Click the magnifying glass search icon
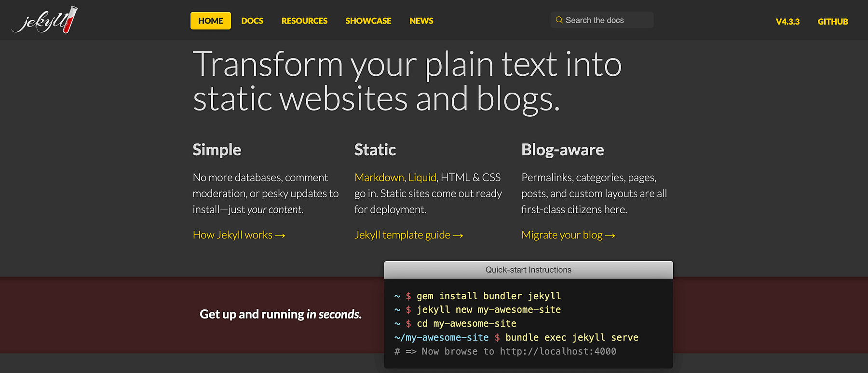Screen dimensions: 868x373 coord(559,20)
